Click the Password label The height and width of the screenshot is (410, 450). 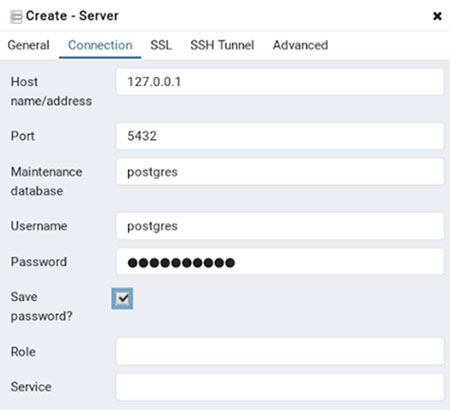(39, 262)
